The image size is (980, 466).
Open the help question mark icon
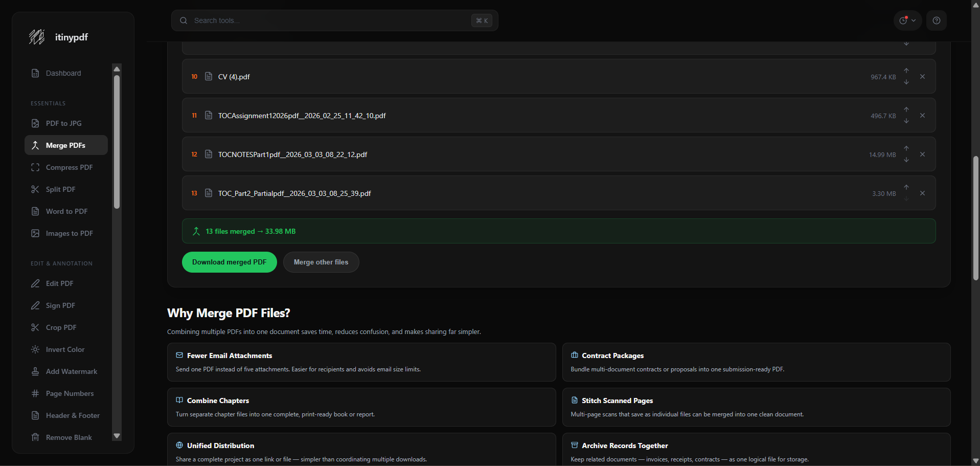[937, 20]
